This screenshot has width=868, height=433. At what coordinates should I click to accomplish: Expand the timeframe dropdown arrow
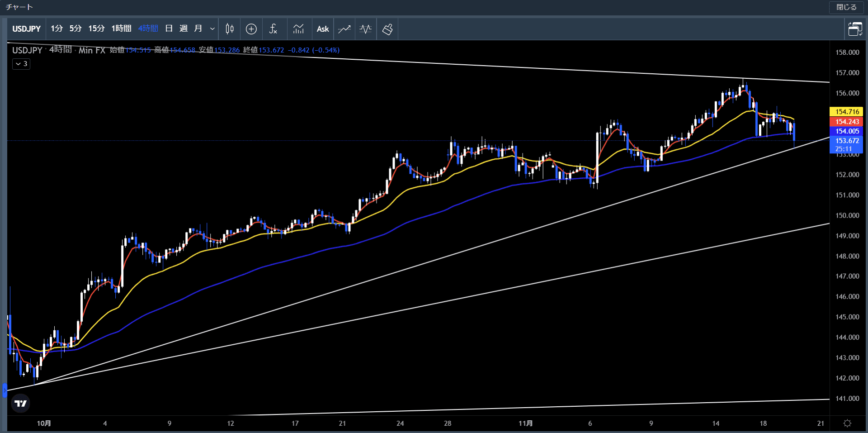(x=212, y=29)
